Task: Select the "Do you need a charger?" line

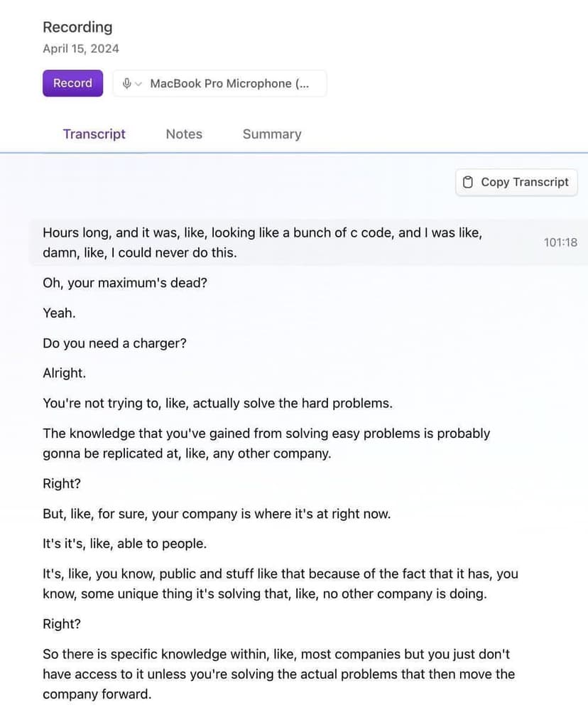Action: pos(114,343)
